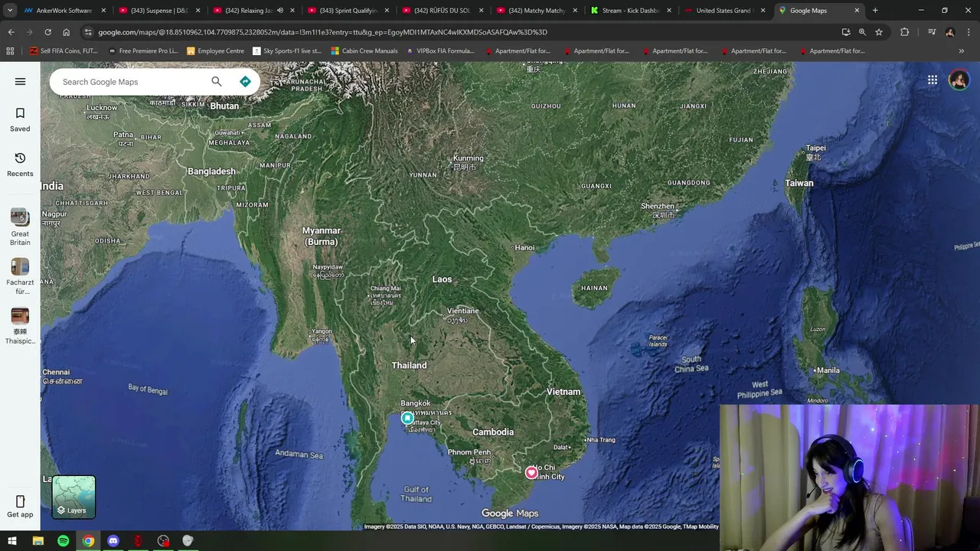Screen dimensions: 980x551
Task: Reload the Google Maps page
Action: click(47, 32)
